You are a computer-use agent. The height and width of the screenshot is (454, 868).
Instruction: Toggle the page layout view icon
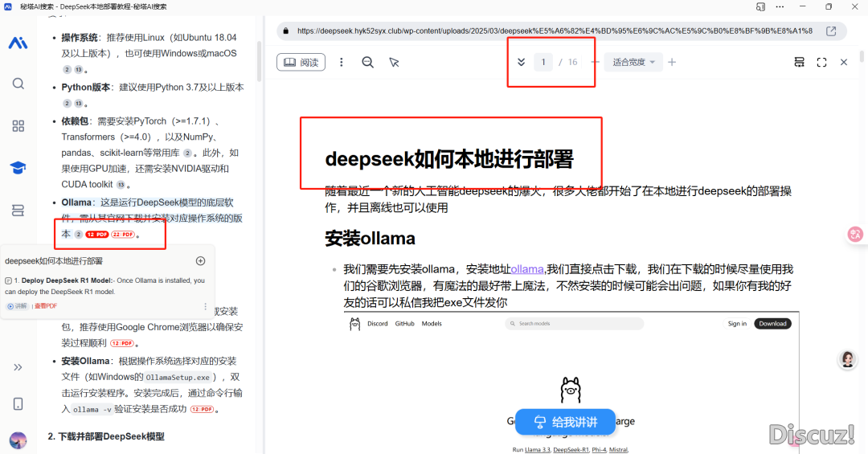point(799,62)
